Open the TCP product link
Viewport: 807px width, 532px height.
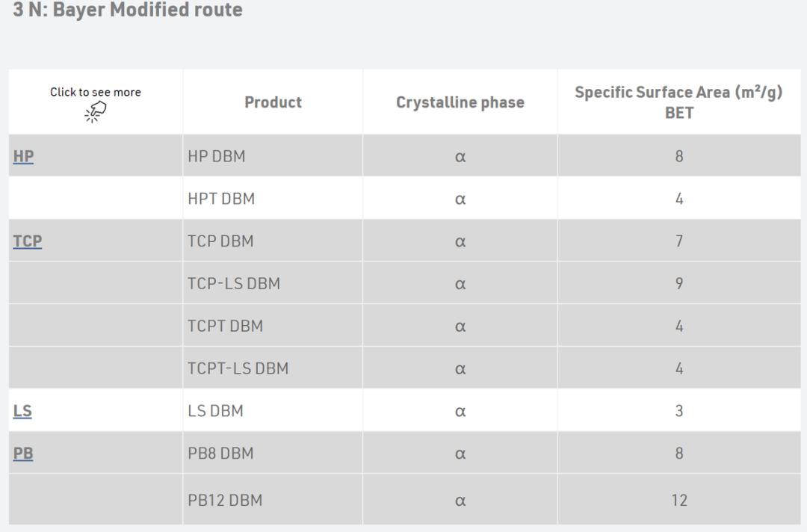click(28, 241)
